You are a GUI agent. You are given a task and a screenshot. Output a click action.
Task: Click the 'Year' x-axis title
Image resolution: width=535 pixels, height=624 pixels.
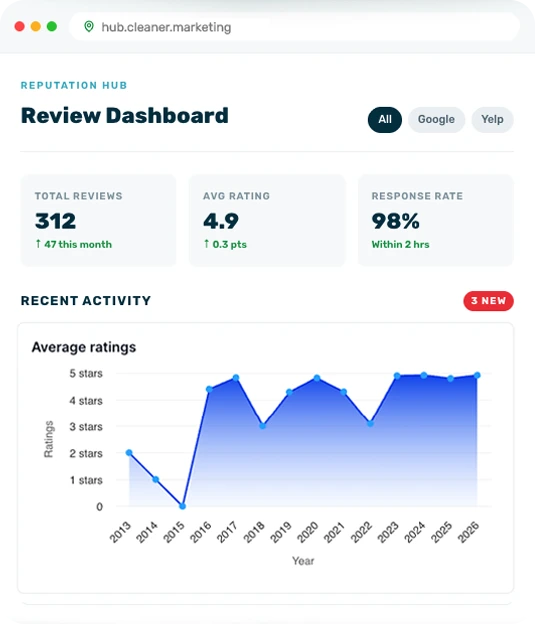(303, 561)
